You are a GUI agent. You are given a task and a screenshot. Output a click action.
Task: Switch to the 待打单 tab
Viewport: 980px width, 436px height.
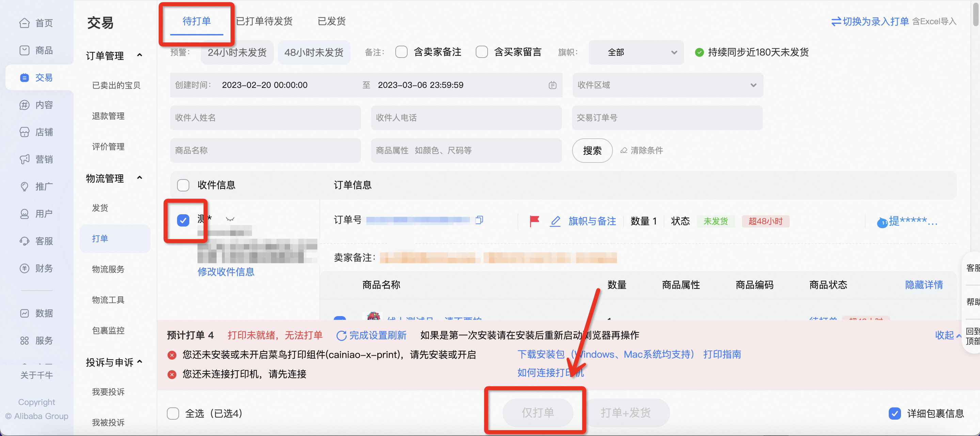click(x=197, y=21)
